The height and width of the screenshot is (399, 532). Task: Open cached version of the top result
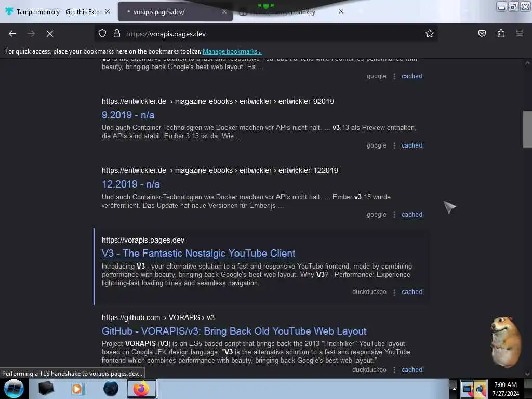tap(412, 76)
